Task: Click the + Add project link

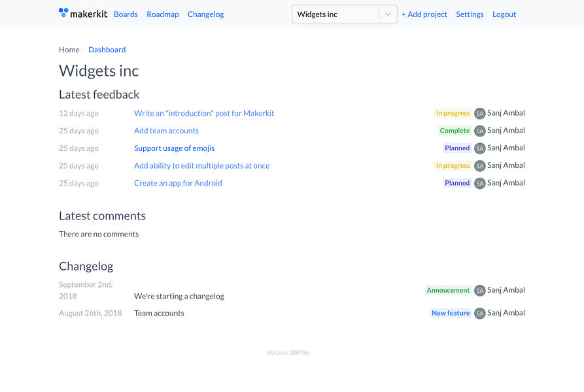Action: [424, 14]
